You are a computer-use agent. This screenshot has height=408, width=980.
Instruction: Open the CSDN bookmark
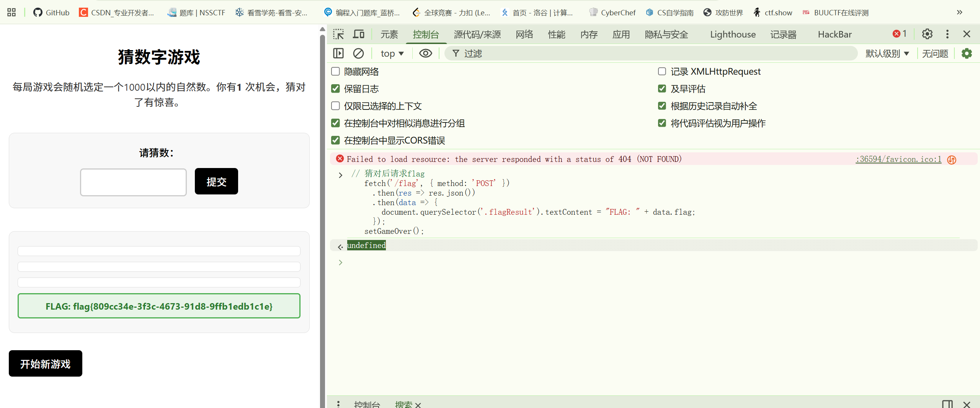[116, 13]
